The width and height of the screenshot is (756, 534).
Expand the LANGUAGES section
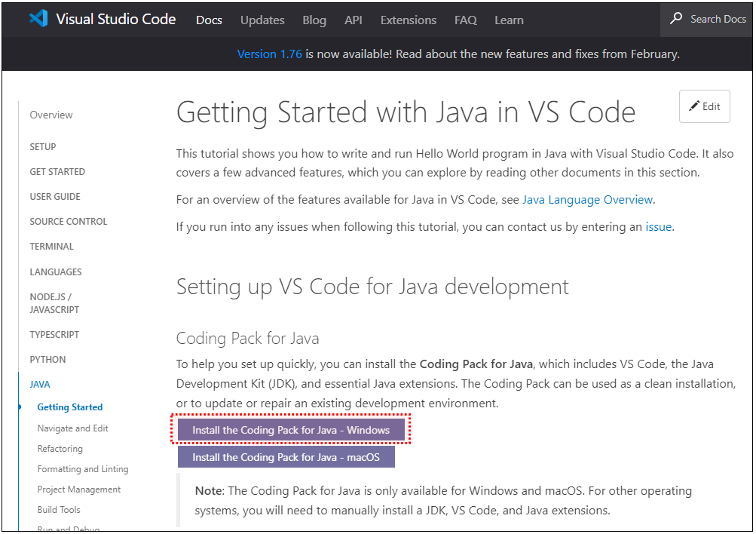tap(56, 272)
